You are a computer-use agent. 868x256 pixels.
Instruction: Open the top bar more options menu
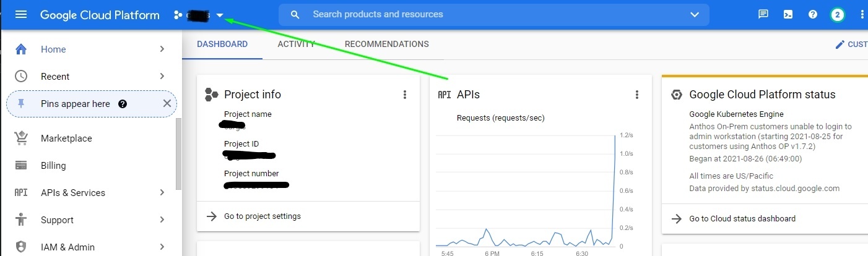(x=862, y=15)
